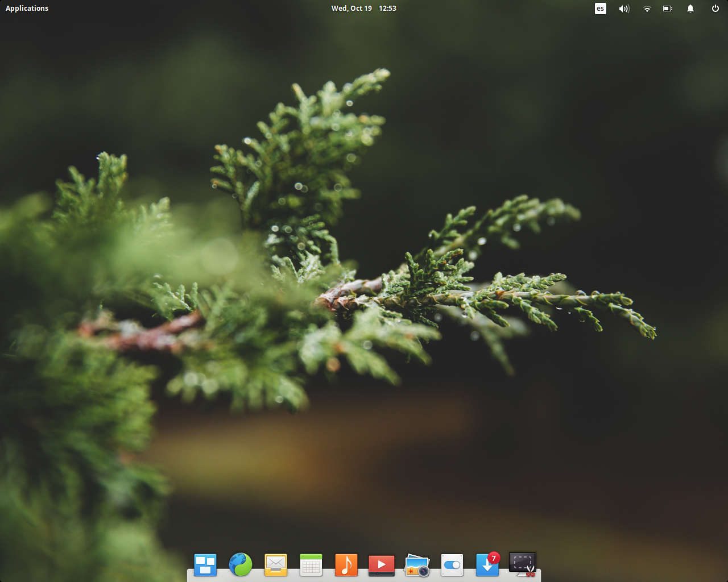The image size is (728, 582).
Task: Launch the Videos app from the dock
Action: (x=382, y=565)
